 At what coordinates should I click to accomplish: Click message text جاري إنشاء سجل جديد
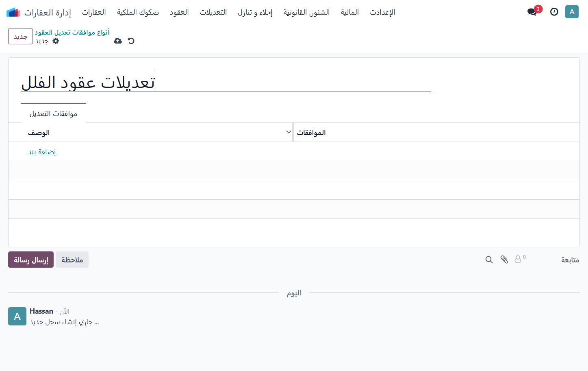(x=64, y=322)
